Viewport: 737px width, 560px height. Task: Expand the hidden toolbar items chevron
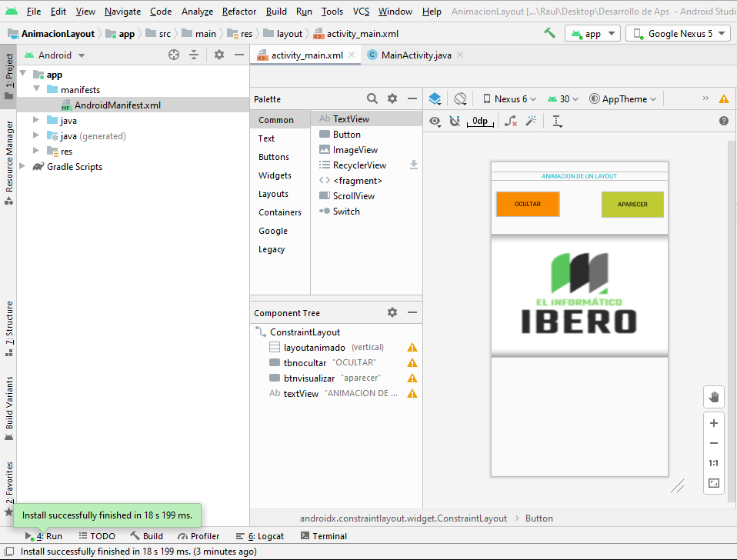pos(705,98)
